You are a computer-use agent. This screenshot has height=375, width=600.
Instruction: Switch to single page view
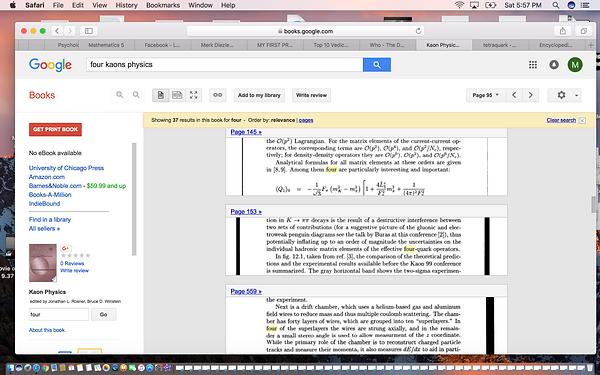[161, 95]
